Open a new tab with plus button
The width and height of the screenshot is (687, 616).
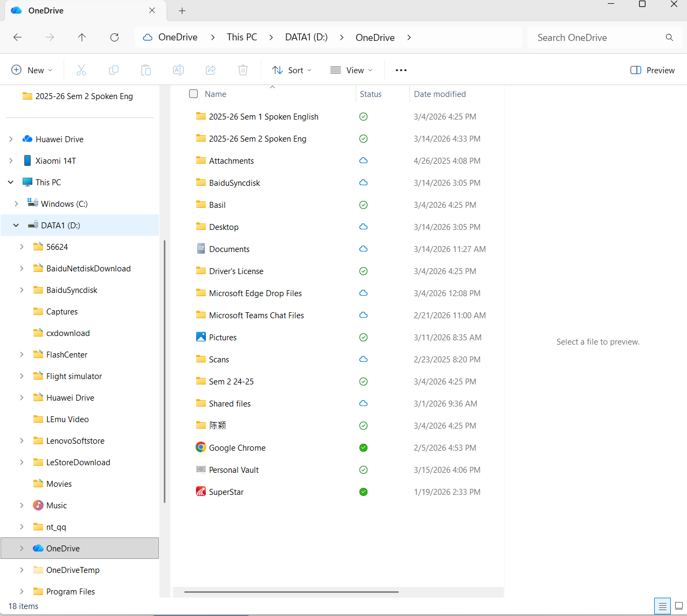(182, 11)
